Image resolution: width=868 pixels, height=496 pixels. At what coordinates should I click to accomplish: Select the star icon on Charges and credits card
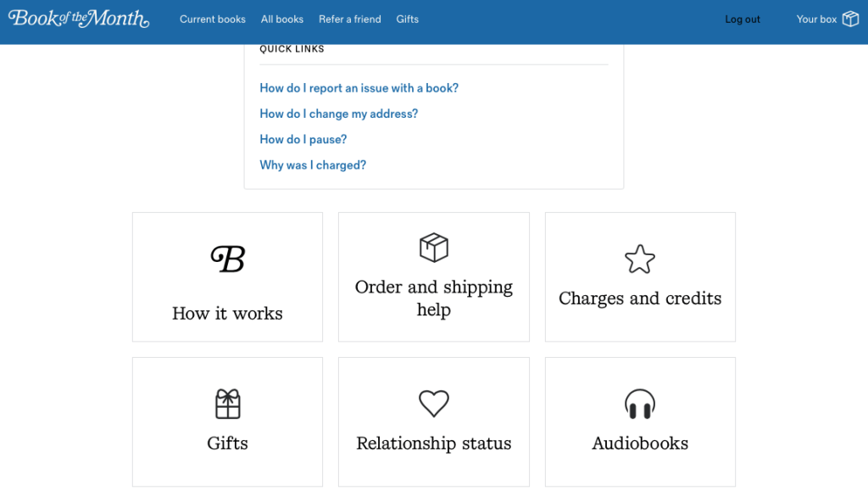[x=640, y=259]
